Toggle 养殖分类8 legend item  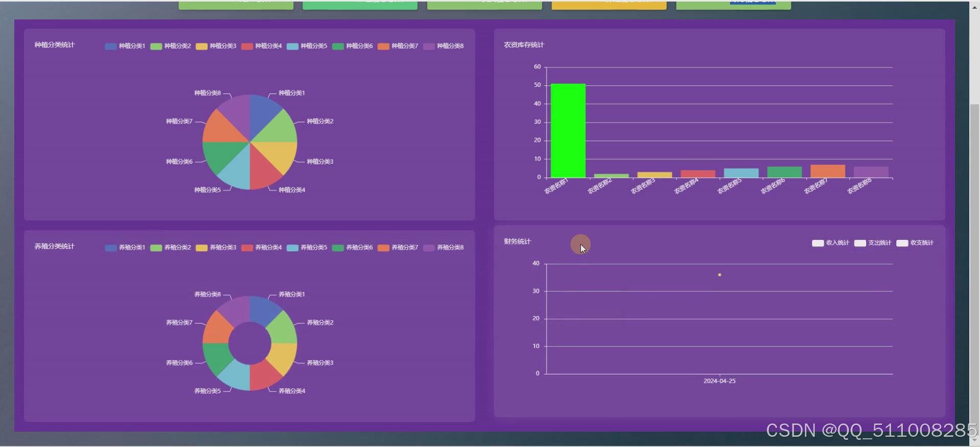pyautogui.click(x=443, y=247)
